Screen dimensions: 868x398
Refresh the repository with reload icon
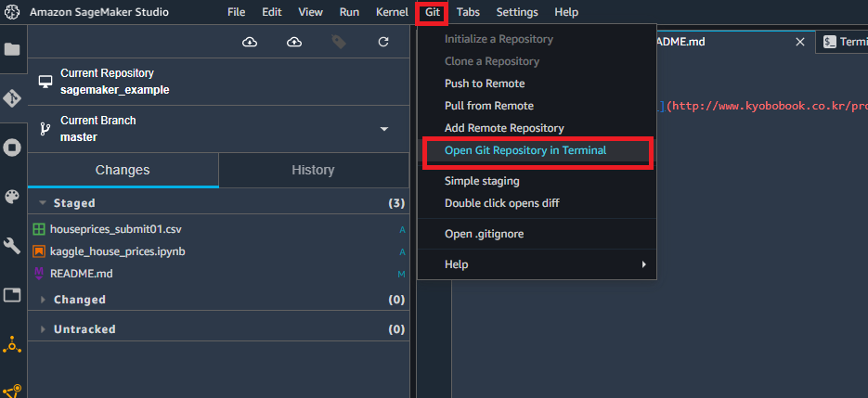(383, 42)
